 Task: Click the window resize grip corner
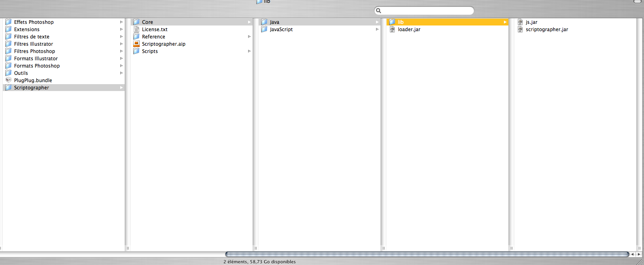[640, 261]
